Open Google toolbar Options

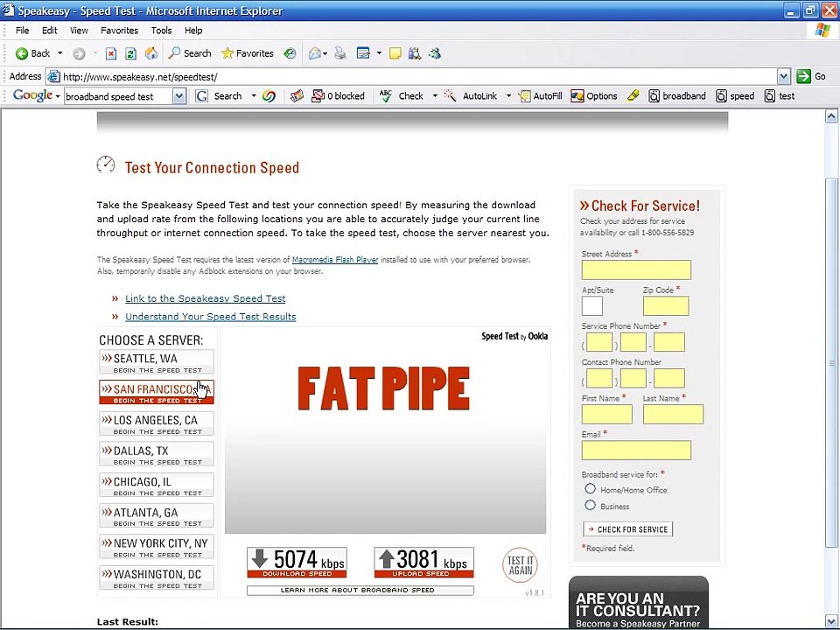click(x=594, y=96)
